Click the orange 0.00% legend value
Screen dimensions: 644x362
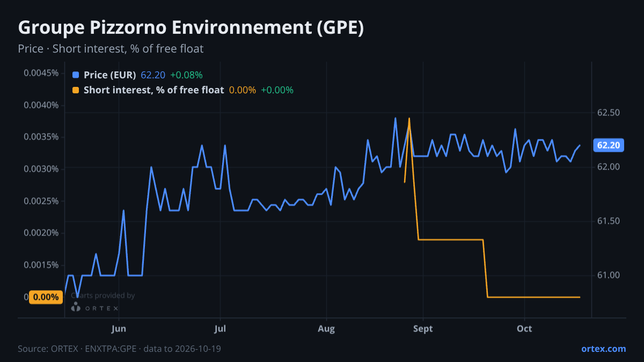click(x=243, y=90)
